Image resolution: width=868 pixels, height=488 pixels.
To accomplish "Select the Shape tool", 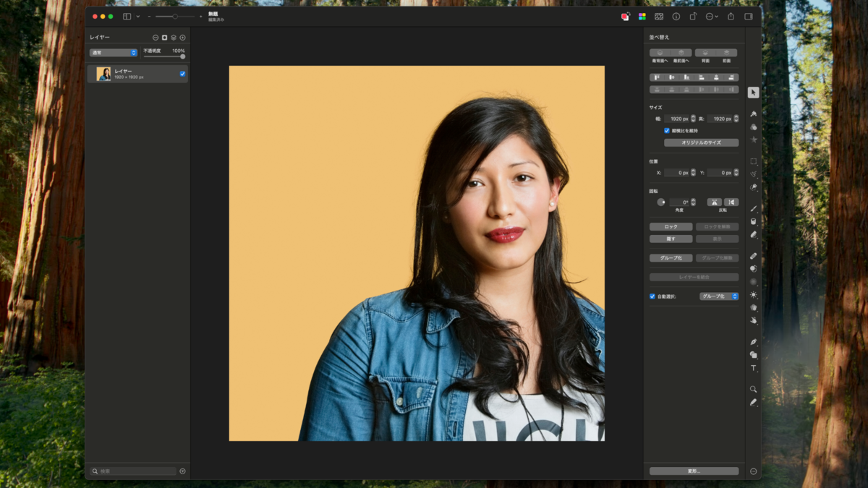I will point(753,355).
